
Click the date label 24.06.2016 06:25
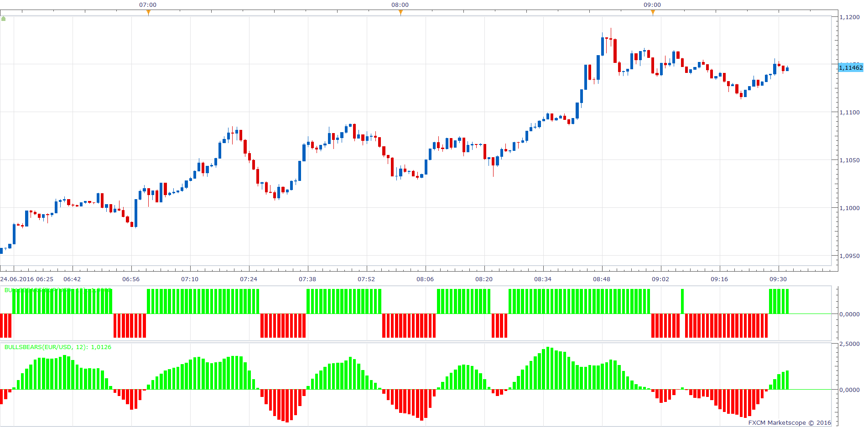(27, 279)
